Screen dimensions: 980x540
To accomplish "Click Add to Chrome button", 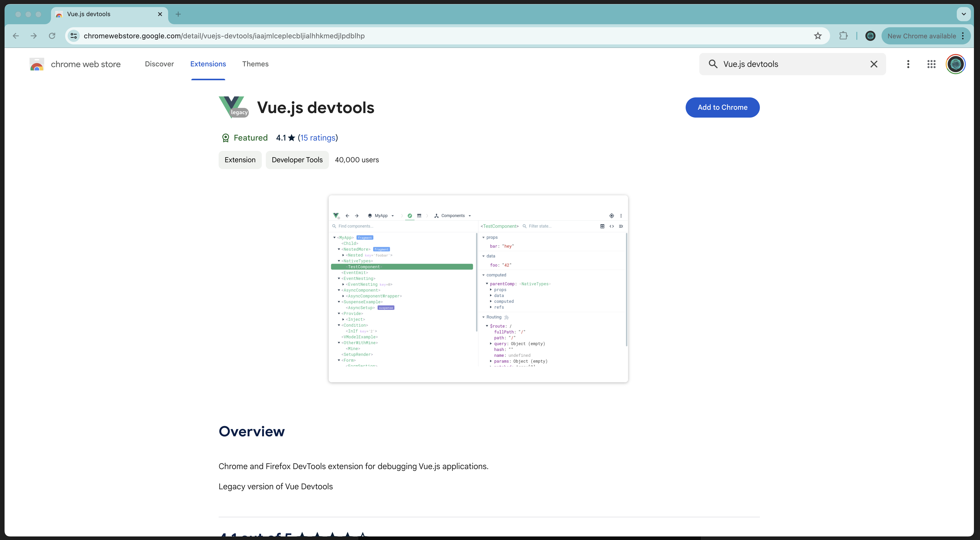I will click(723, 107).
